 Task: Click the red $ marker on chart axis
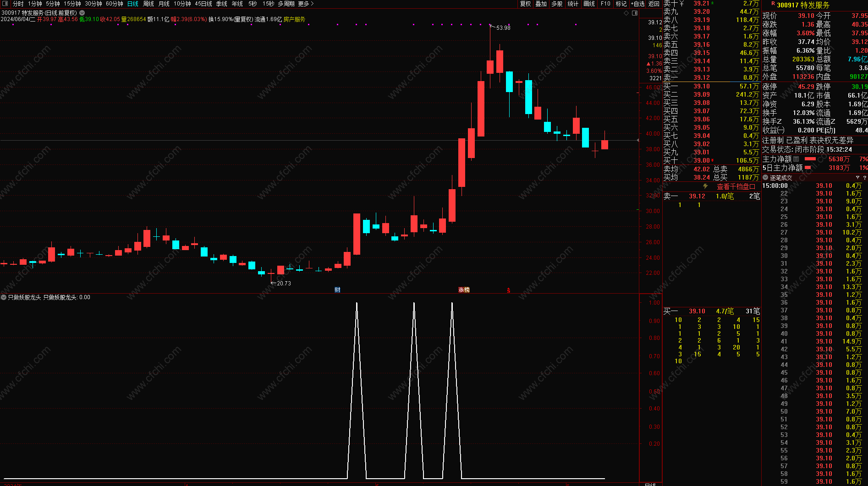tap(508, 290)
